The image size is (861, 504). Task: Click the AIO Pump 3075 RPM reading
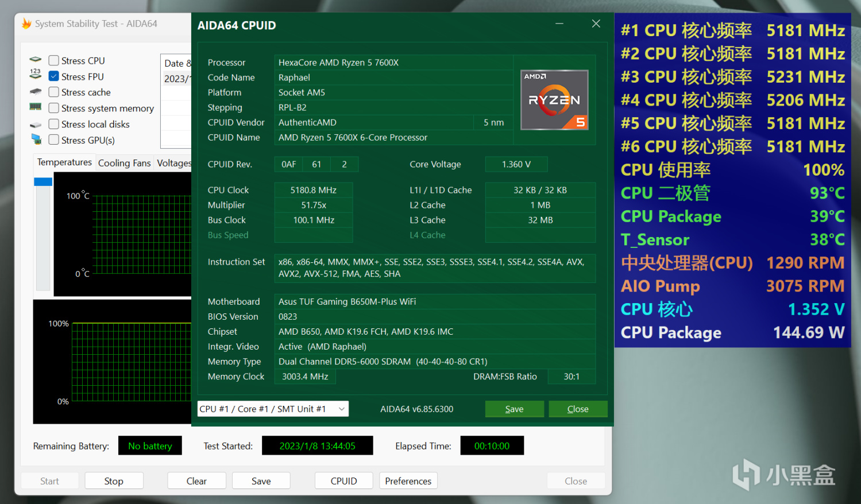point(733,286)
